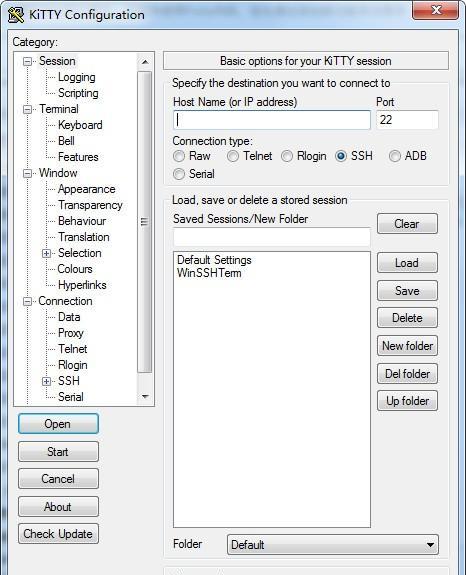Close the KiTTY Configuration window
466x575 pixels.
[436, 10]
